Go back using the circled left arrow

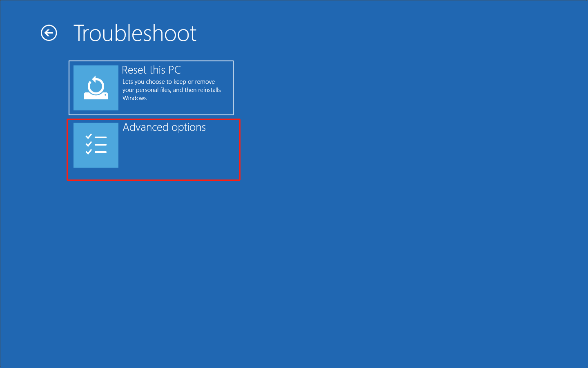click(49, 33)
